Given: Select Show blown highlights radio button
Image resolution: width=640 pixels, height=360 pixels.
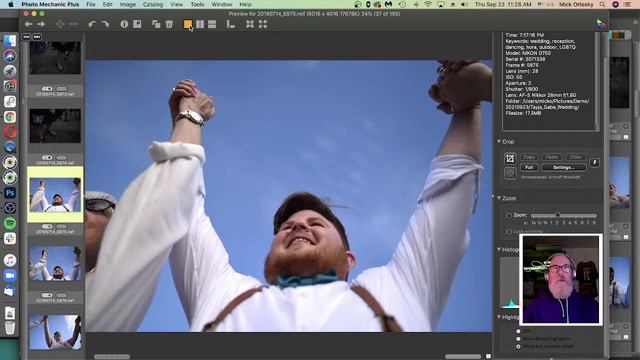Looking at the screenshot, I should 518,339.
